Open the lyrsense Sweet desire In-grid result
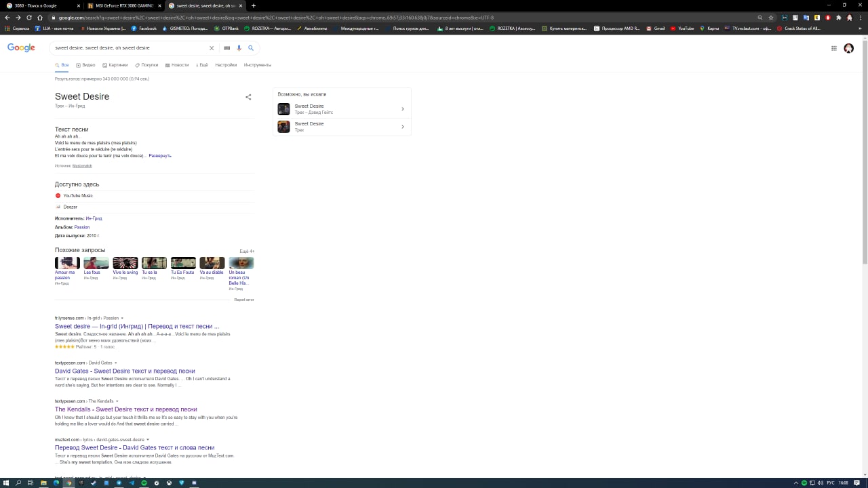 (x=137, y=326)
